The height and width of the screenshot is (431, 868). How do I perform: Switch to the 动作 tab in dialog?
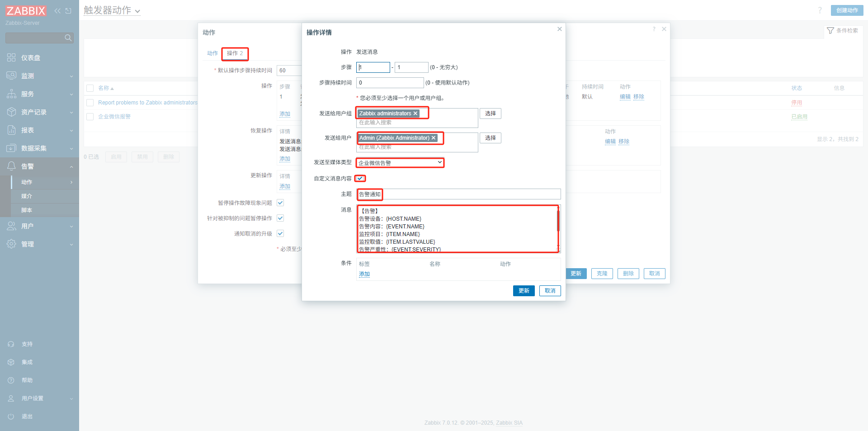212,53
